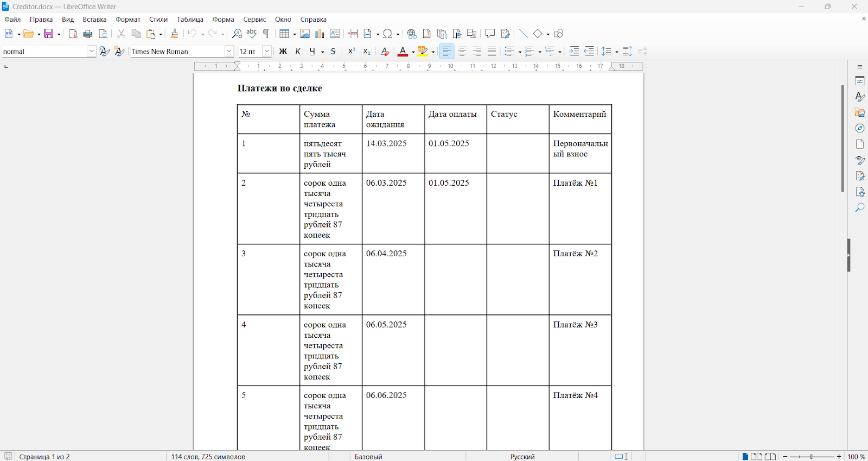The height and width of the screenshot is (461, 868).
Task: Click the Insert Comment icon
Action: point(490,34)
